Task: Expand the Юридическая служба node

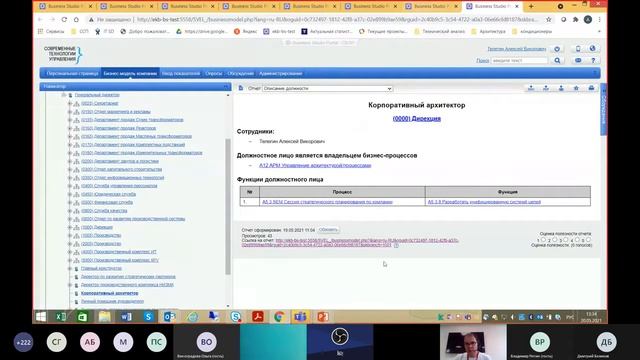Action: point(70,194)
